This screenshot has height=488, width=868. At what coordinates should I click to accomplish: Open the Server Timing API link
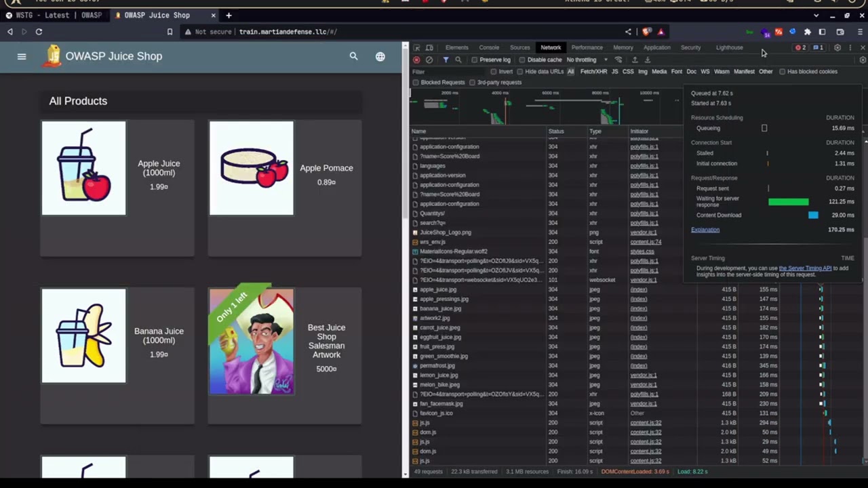coord(806,268)
